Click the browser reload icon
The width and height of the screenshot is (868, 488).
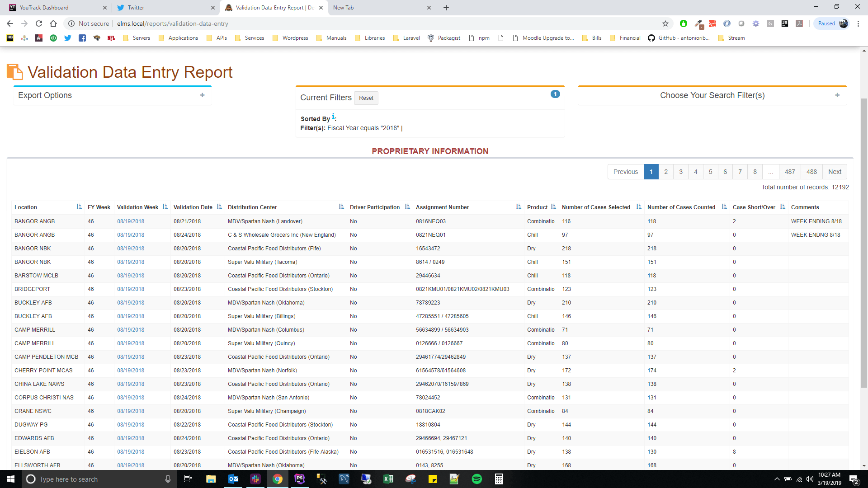(x=39, y=23)
